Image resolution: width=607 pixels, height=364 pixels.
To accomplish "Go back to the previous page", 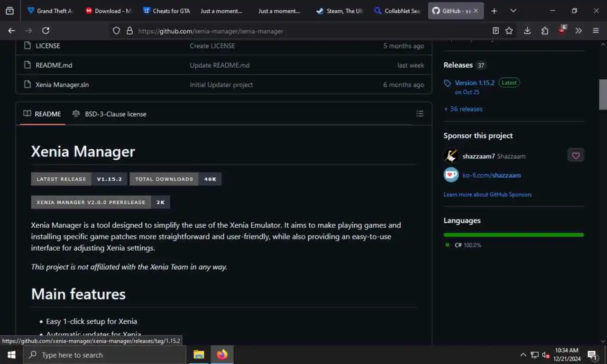I will tap(11, 31).
